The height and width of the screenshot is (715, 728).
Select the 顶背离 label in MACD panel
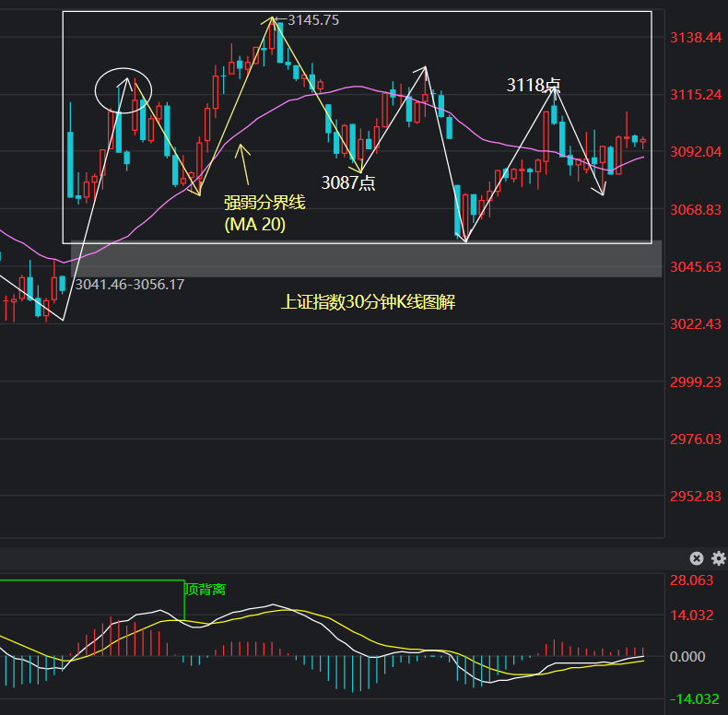coord(205,590)
